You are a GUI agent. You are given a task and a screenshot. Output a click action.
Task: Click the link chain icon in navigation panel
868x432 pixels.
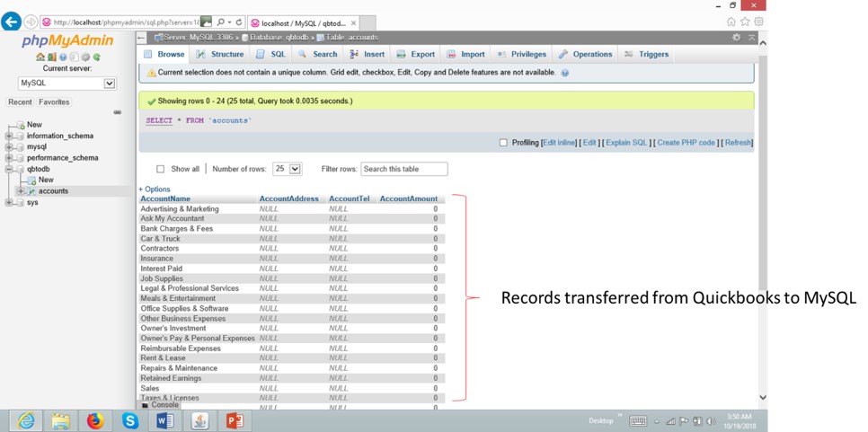point(117,113)
